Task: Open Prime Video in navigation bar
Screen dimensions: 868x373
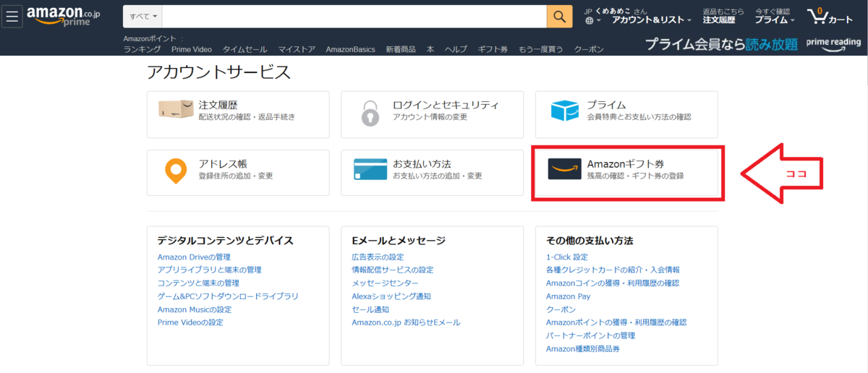Action: [192, 49]
